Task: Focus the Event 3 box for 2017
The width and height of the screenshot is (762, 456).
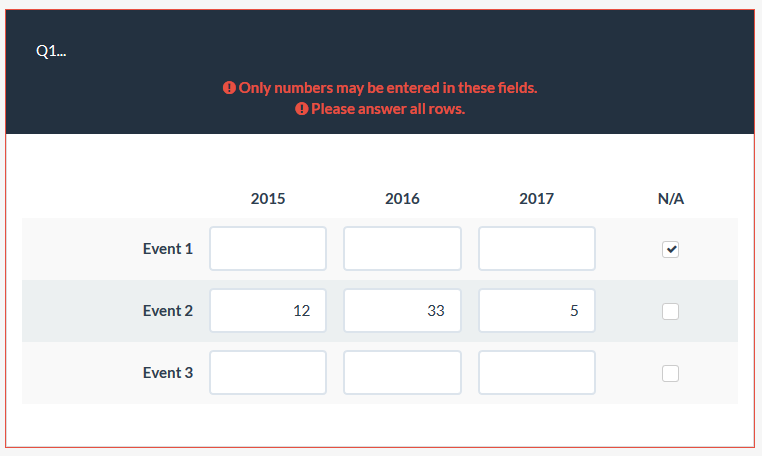Action: tap(537, 373)
